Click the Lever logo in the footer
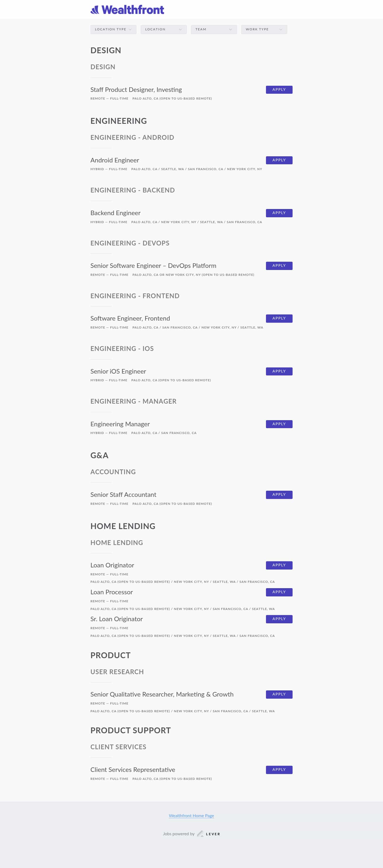This screenshot has width=383, height=868. pos(209,834)
